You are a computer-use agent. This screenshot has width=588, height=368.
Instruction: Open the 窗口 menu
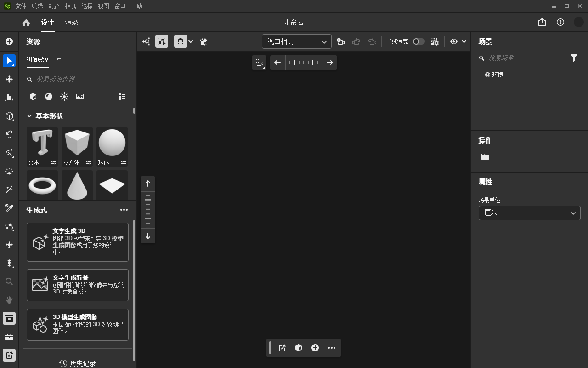pyautogui.click(x=119, y=6)
